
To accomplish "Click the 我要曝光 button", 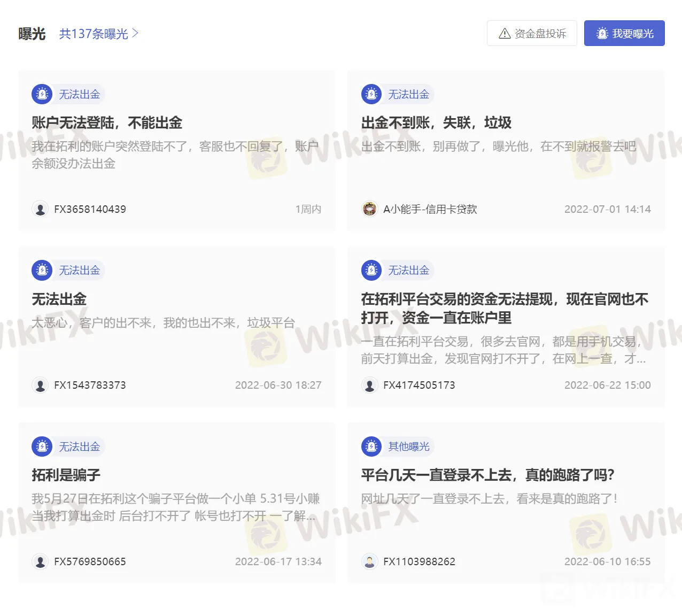I will click(x=624, y=34).
